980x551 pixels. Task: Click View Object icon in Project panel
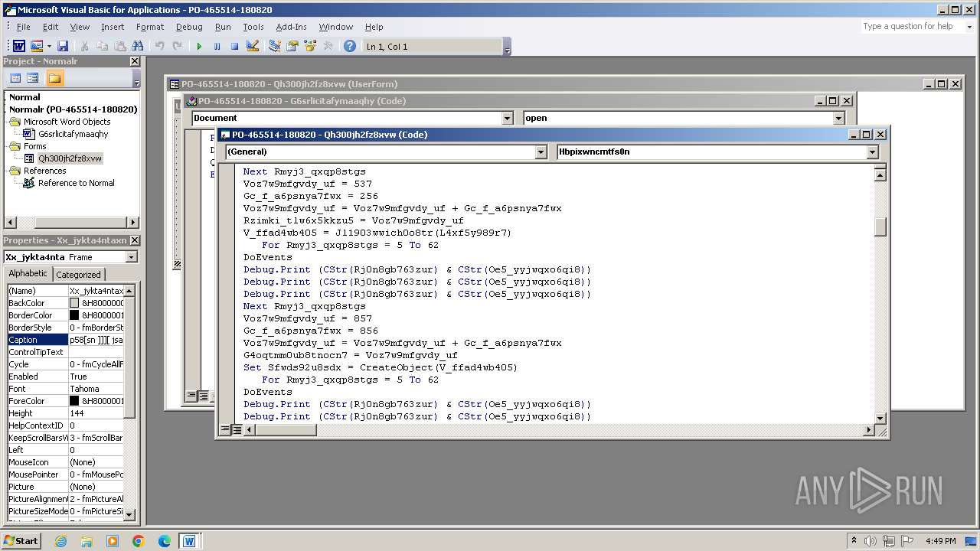[33, 78]
